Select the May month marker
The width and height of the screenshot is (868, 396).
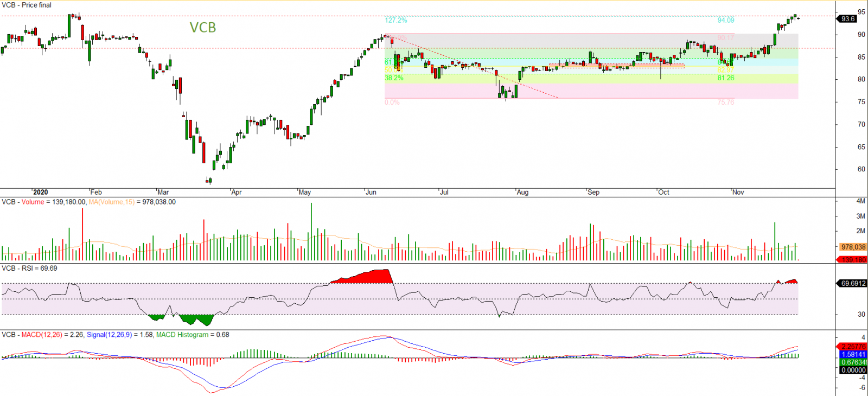coord(305,192)
